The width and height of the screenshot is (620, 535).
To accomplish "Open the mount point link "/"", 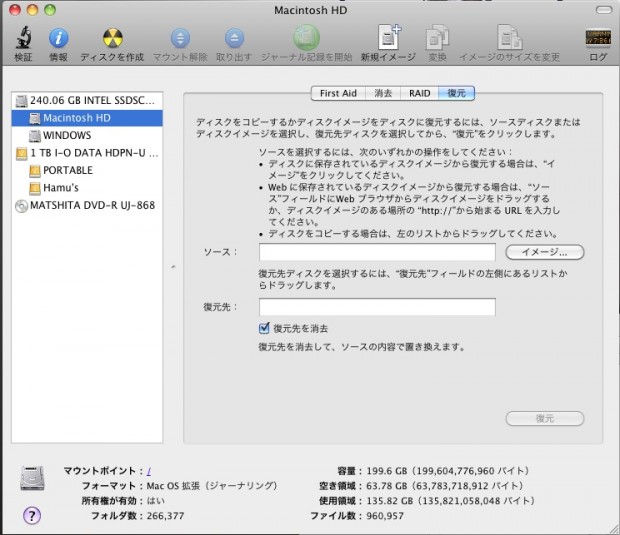I will click(x=149, y=471).
